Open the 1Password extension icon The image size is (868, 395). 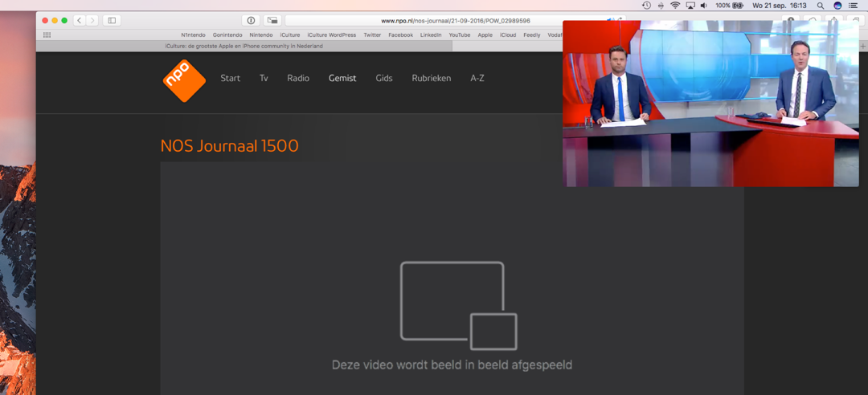click(x=251, y=20)
